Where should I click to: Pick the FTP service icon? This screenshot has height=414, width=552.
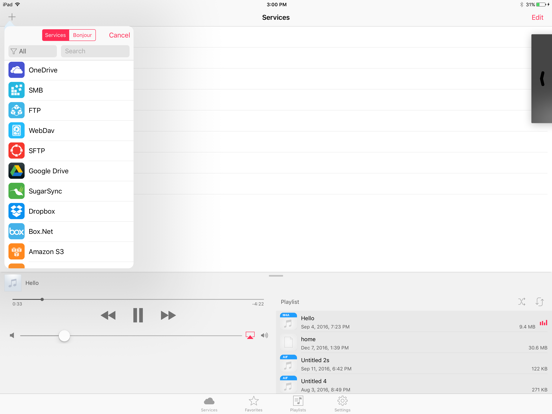click(17, 110)
